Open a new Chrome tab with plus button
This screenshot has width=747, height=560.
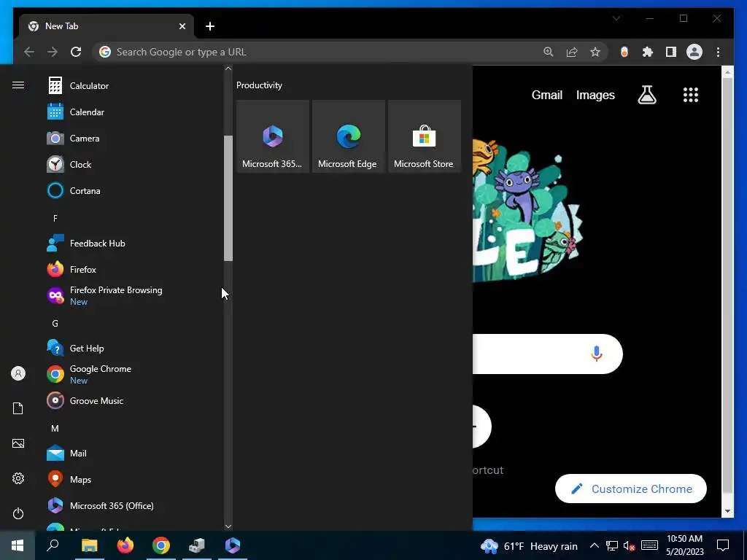(210, 26)
